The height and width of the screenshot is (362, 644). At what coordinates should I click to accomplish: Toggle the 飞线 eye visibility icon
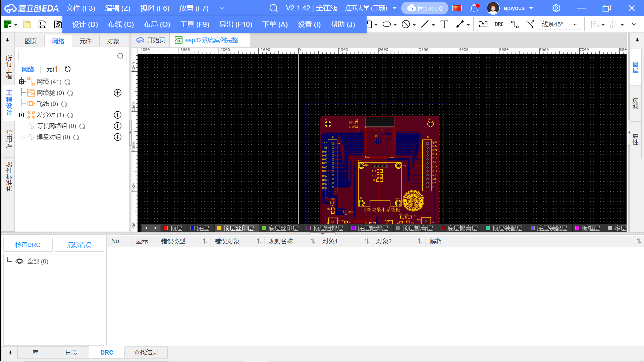pyautogui.click(x=31, y=104)
